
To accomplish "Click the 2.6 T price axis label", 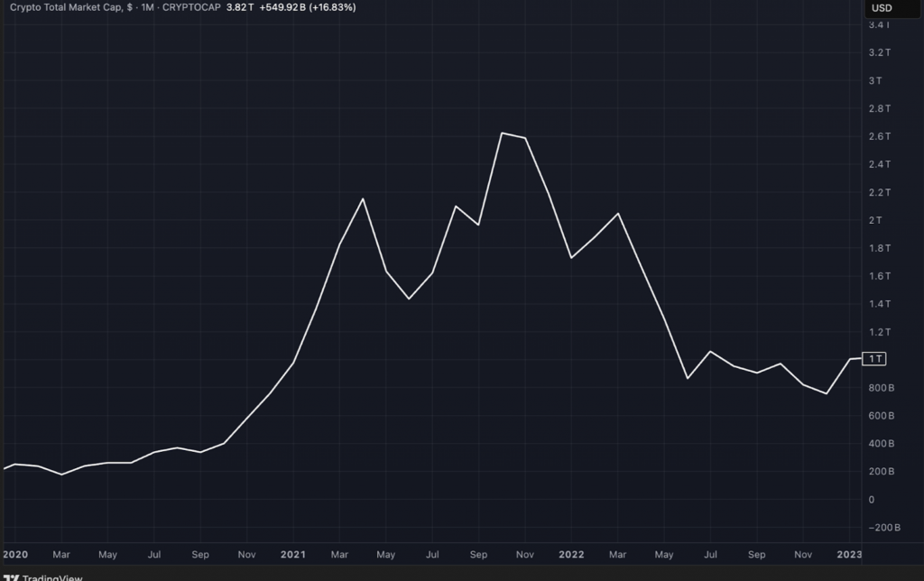I will coord(879,136).
